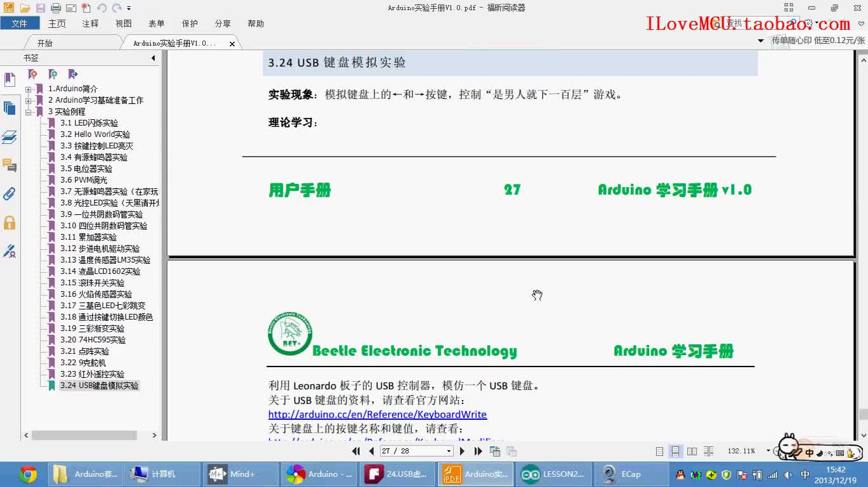Select bookmark 3.23 红外遥控实验
This screenshot has height=487, width=868.
92,374
